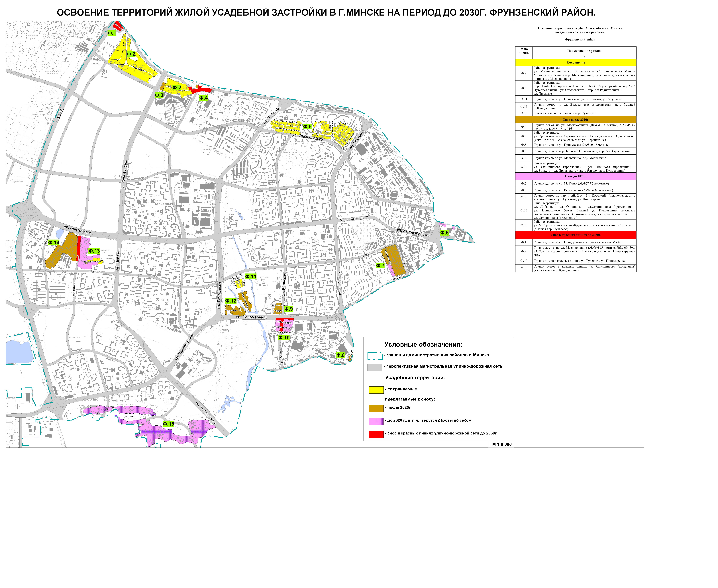
Task: Click the 'ул. Ольшевского' street label
Action: 307,137
